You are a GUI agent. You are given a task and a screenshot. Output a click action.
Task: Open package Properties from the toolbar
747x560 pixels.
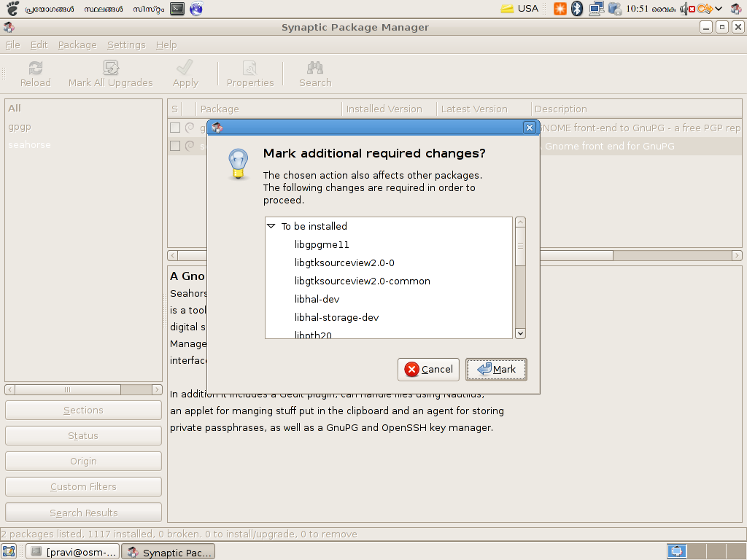point(249,69)
